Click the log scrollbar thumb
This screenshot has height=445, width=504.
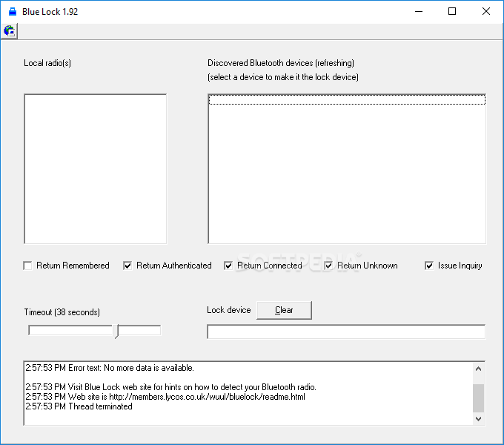click(478, 398)
